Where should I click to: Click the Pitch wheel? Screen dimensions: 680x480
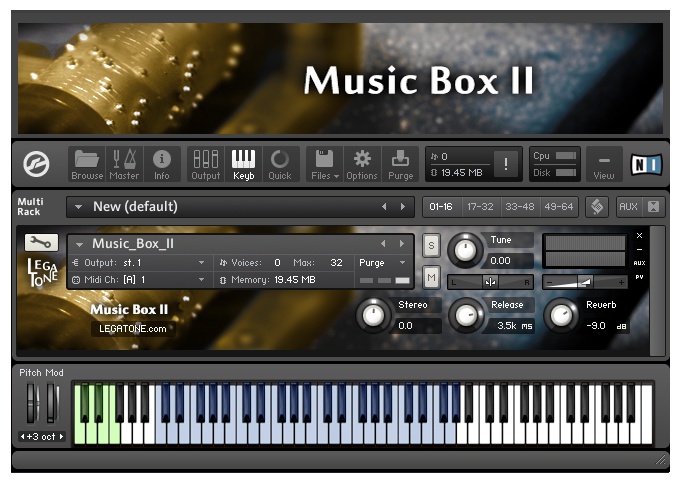tap(31, 403)
